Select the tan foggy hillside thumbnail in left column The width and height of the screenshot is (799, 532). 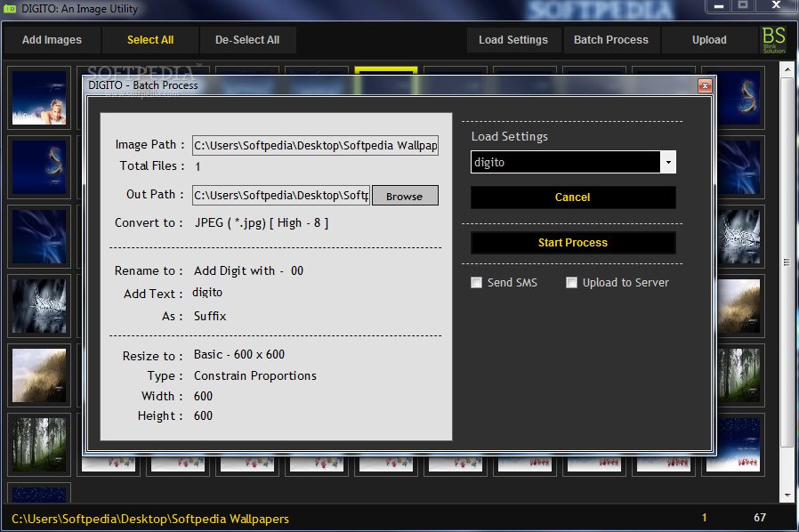click(39, 375)
